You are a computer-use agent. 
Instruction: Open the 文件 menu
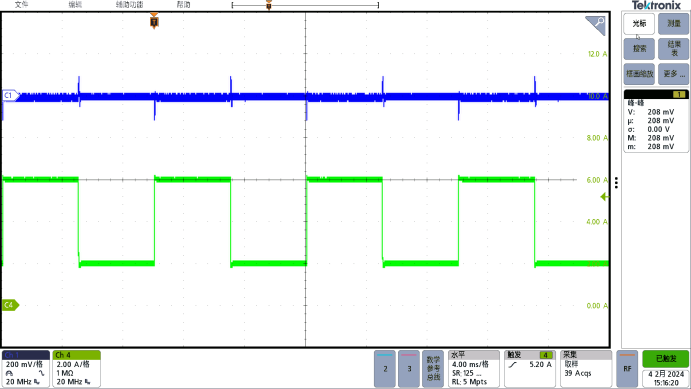[x=21, y=4]
